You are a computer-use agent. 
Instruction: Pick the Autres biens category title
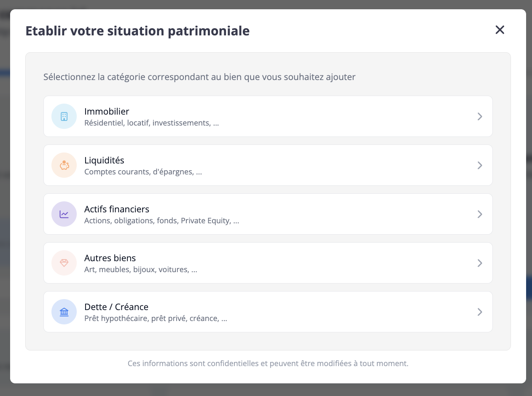110,258
